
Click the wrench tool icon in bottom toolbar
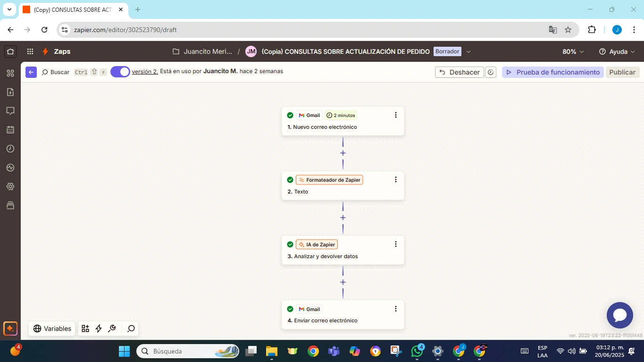pos(112,328)
